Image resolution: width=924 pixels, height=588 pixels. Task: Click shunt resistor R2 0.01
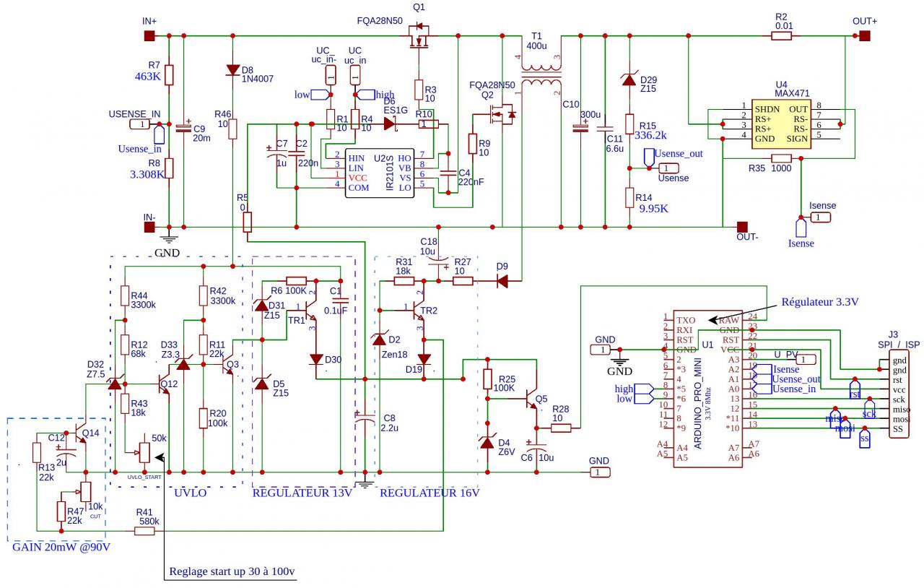pos(781,35)
